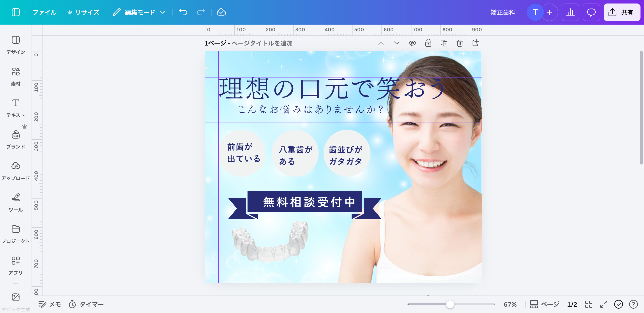Click the メモ notes button

pyautogui.click(x=50, y=304)
